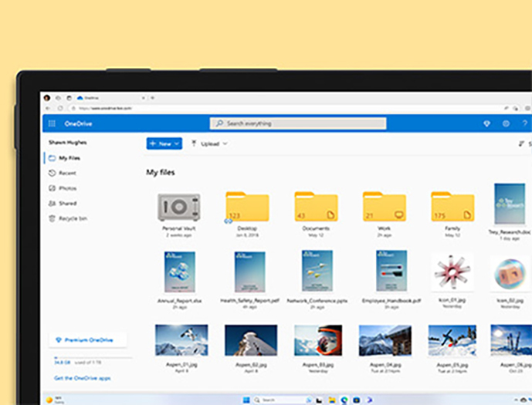Open Health_Safety_Report.pdf thumbnail

click(x=249, y=272)
